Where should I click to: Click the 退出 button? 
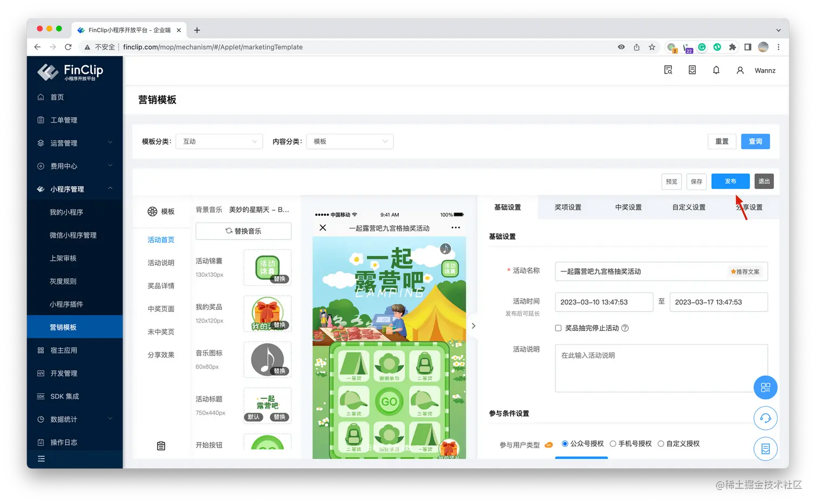tap(764, 181)
